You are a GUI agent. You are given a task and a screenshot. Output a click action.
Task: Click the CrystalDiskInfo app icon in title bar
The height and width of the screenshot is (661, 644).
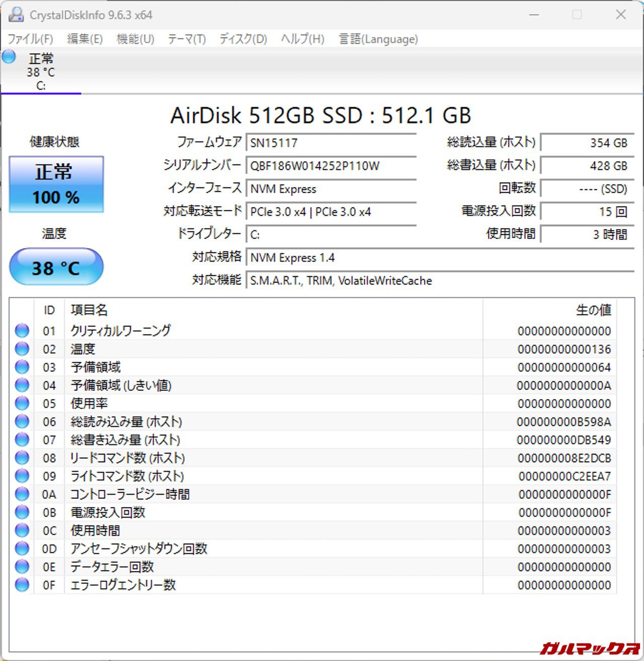coord(16,15)
